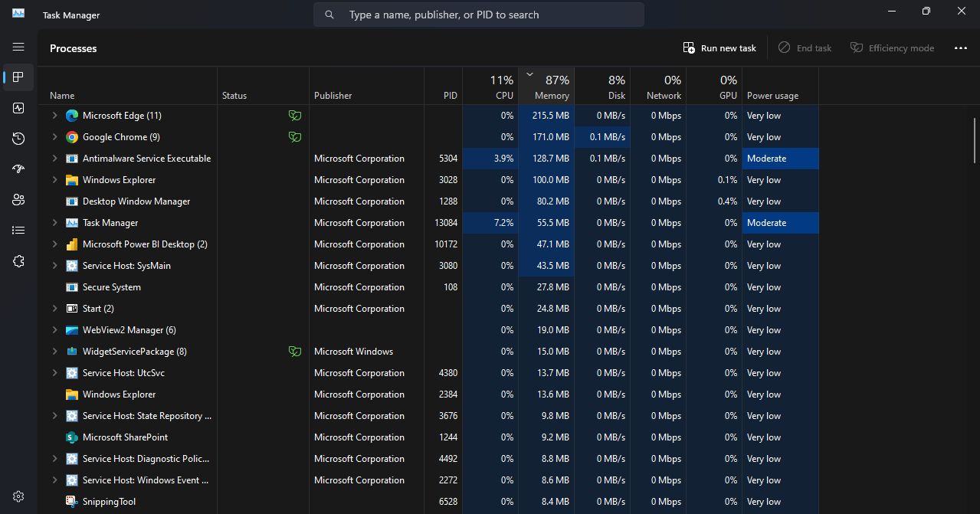Click the SnippingTool process icon
The image size is (980, 514).
tap(72, 502)
